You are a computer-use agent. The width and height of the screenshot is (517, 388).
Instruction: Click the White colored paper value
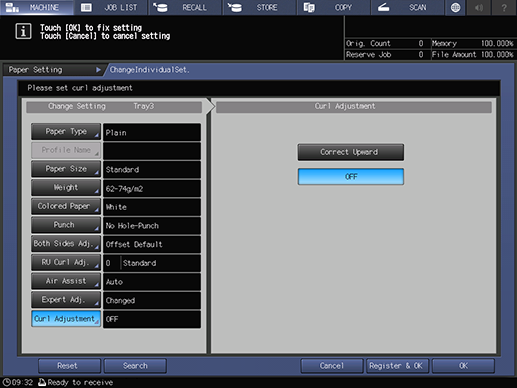pos(152,207)
